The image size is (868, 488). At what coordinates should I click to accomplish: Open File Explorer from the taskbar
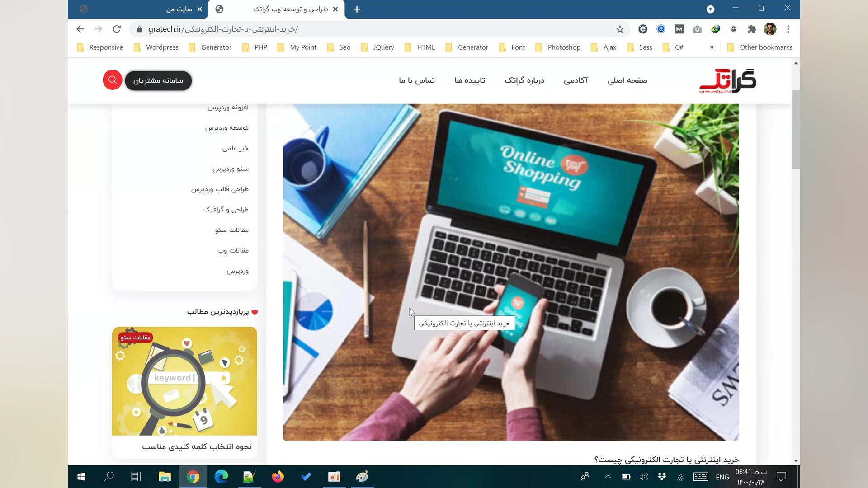pos(165,477)
